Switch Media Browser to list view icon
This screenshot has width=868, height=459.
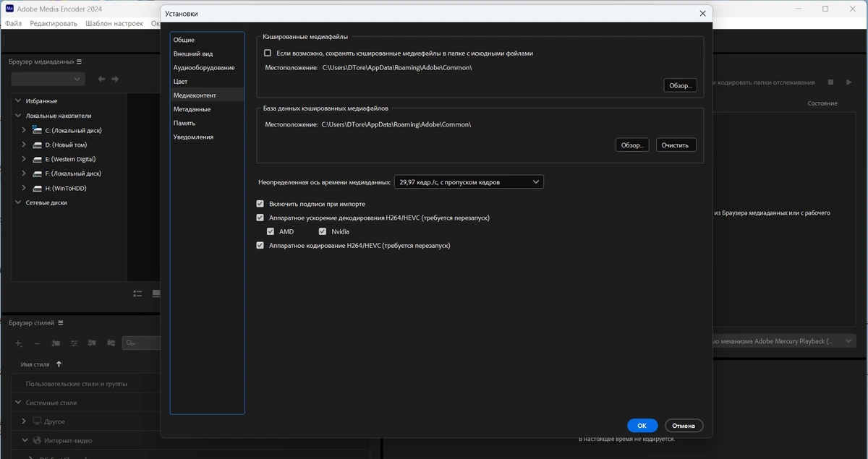[x=137, y=293]
